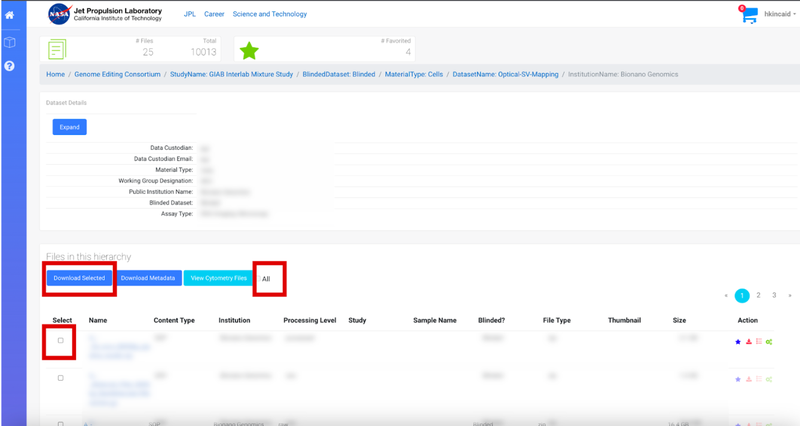Click the View Cytometry Files button
Screen dimensions: 800x426
pos(218,278)
